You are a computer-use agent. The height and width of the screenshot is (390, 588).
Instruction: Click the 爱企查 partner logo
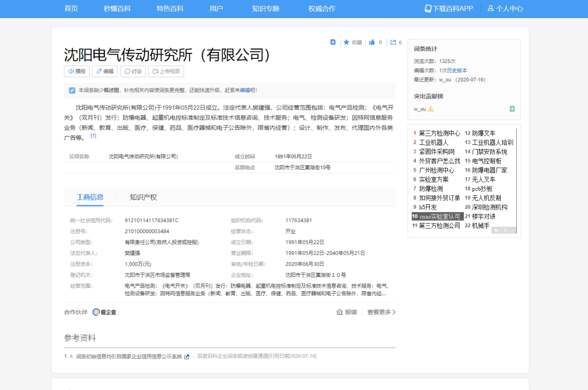tap(105, 312)
